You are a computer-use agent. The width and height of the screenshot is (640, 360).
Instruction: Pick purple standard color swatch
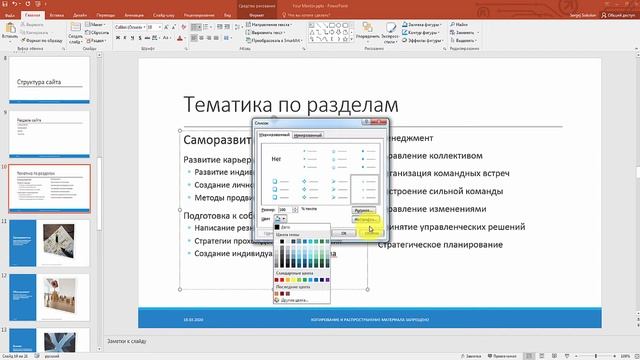(327, 280)
